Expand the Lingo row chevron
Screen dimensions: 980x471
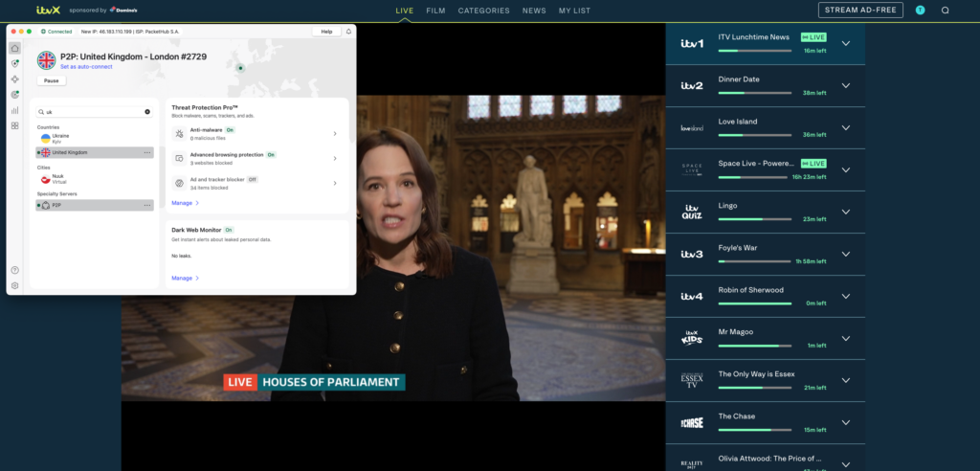pos(846,212)
